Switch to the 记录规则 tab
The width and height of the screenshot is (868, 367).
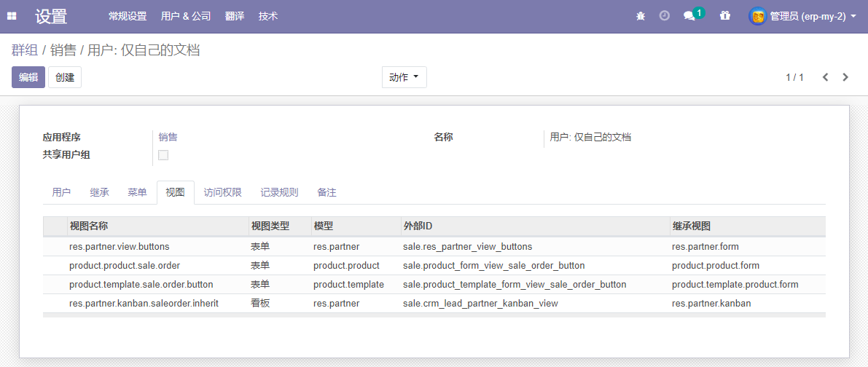[280, 192]
